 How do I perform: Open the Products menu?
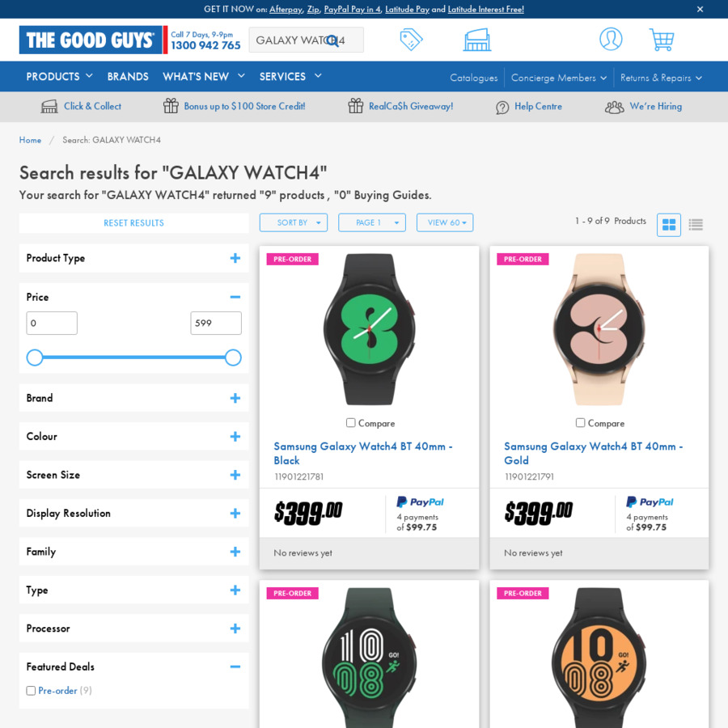pos(59,76)
